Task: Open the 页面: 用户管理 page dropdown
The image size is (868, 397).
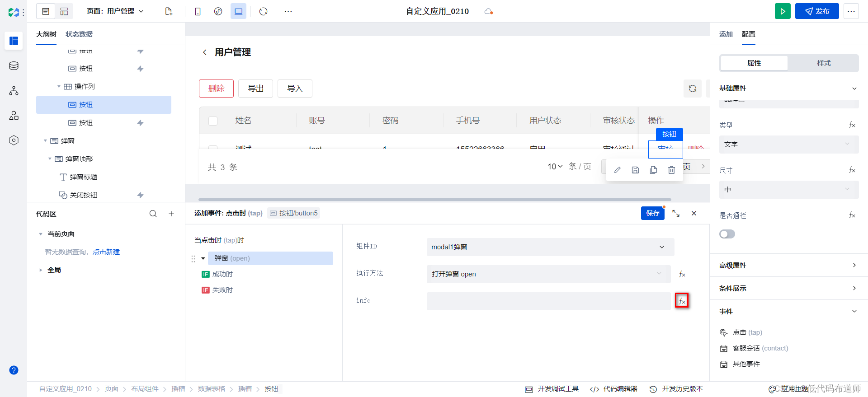Action: [115, 11]
